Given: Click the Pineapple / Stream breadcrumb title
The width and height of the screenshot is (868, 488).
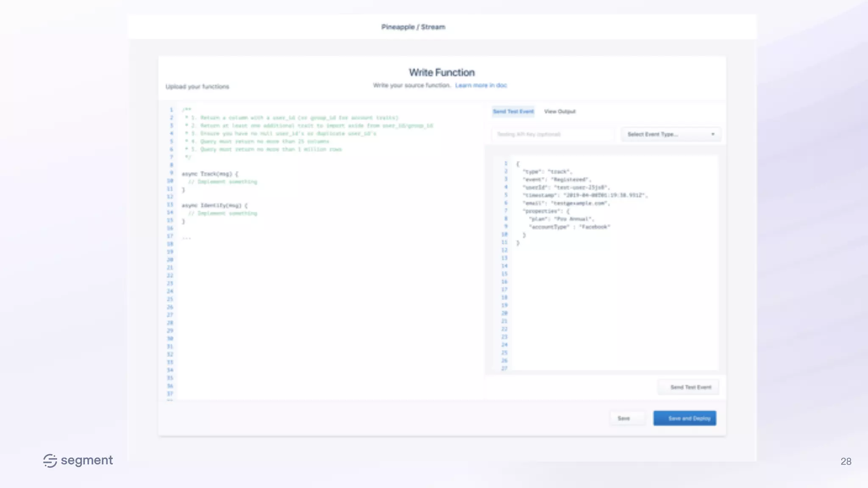Looking at the screenshot, I should pyautogui.click(x=413, y=27).
